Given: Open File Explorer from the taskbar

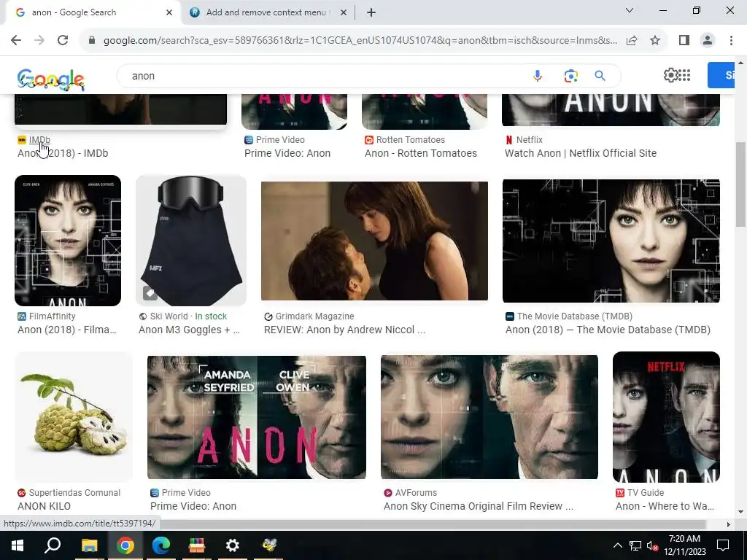Looking at the screenshot, I should click(x=89, y=545).
